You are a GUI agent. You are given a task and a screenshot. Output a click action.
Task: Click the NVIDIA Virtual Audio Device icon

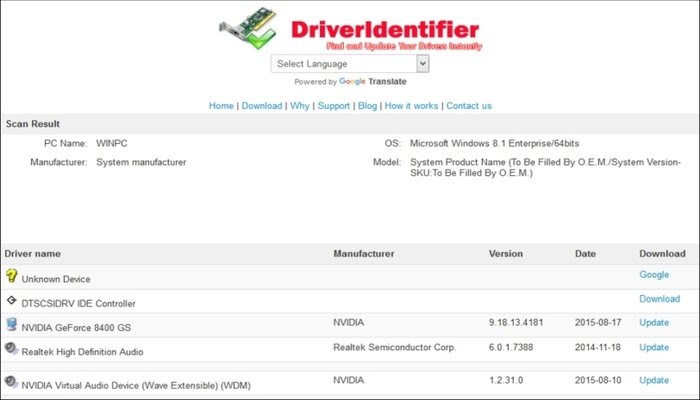tap(11, 381)
